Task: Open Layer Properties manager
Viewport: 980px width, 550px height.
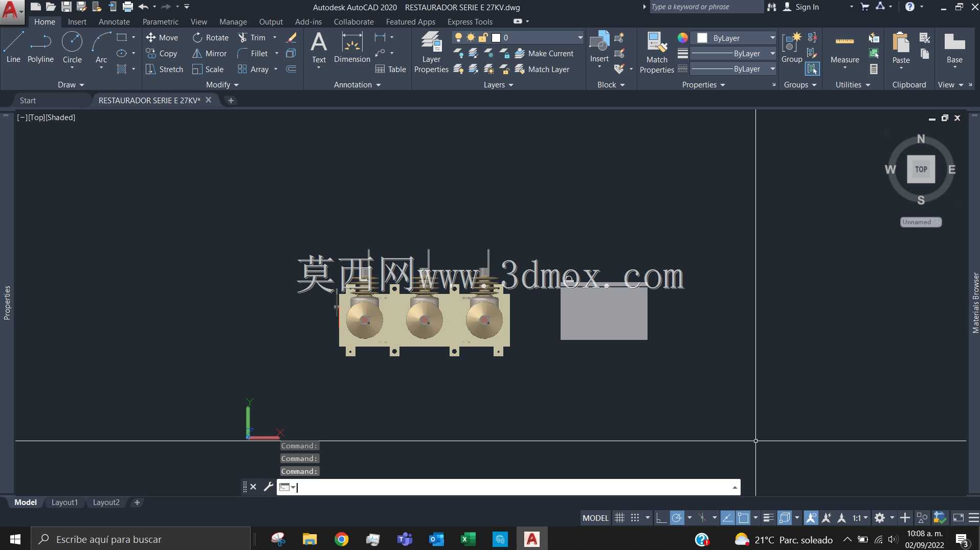Action: 431,52
